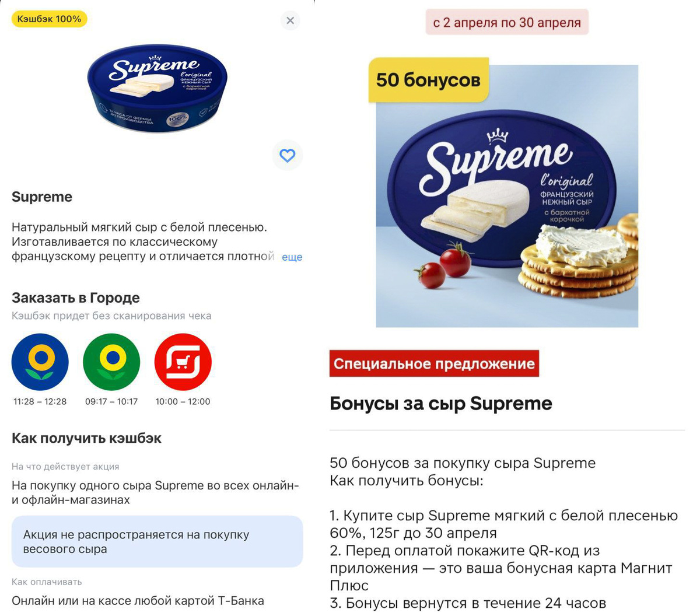Open the red Magnit store icon

point(183,362)
